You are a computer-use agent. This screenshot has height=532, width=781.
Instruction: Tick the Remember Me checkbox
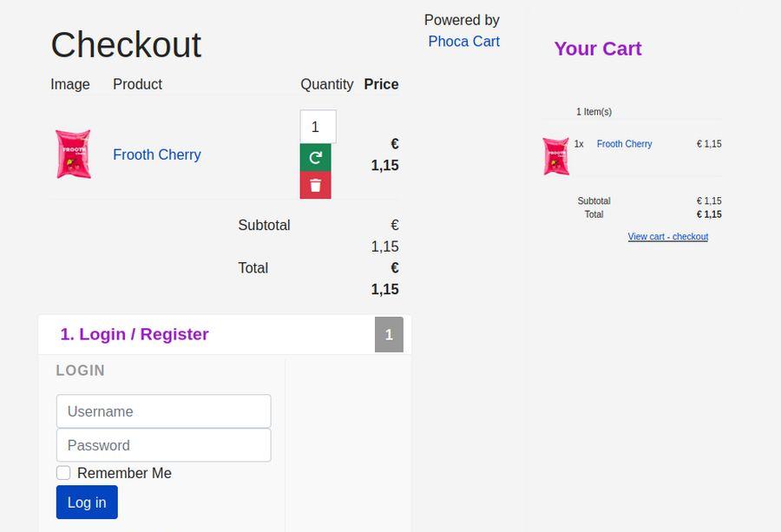63,473
